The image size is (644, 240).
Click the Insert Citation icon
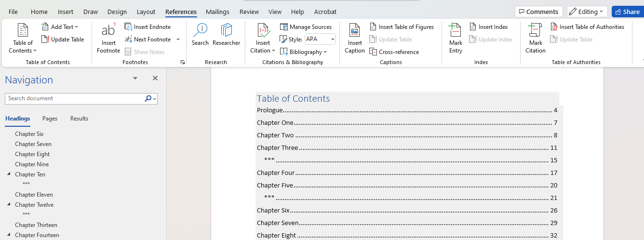tap(263, 31)
